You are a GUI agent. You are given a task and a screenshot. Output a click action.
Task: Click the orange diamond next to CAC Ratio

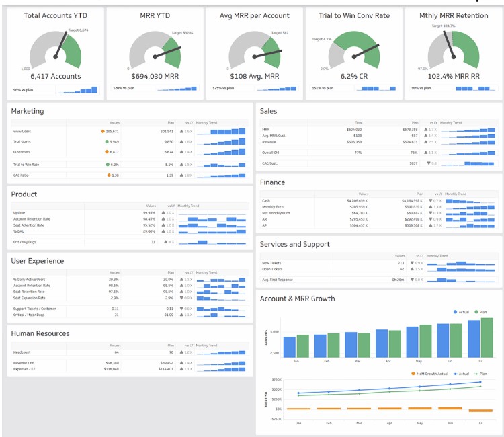pos(108,175)
